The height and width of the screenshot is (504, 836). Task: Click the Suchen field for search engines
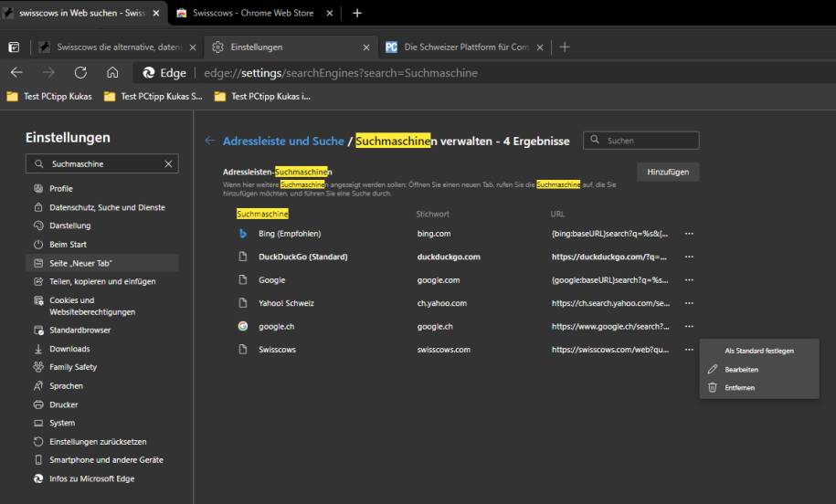coord(640,141)
